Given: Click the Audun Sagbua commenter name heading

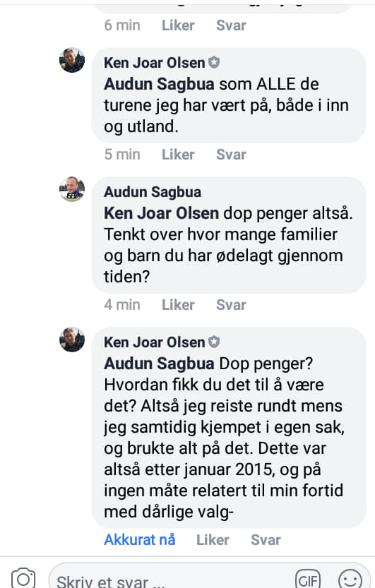Looking at the screenshot, I should [153, 192].
